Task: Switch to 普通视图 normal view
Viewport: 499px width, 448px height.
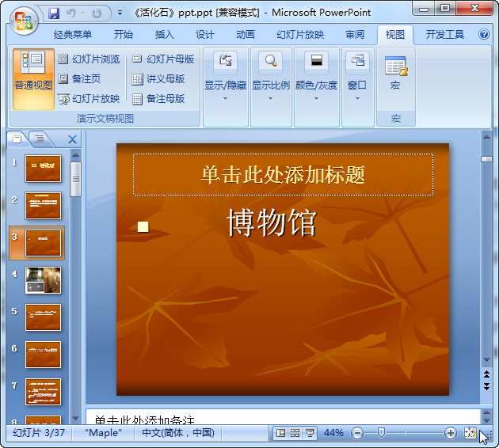Action: [x=33, y=79]
